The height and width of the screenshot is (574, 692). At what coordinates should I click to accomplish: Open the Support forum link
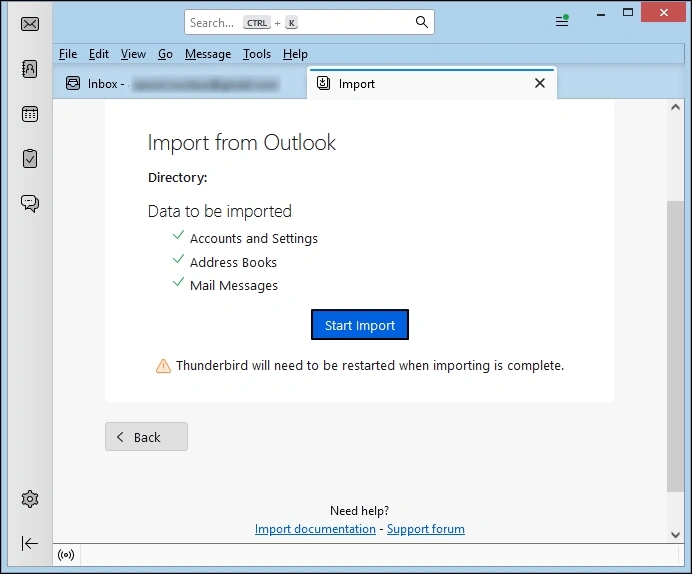tap(426, 529)
